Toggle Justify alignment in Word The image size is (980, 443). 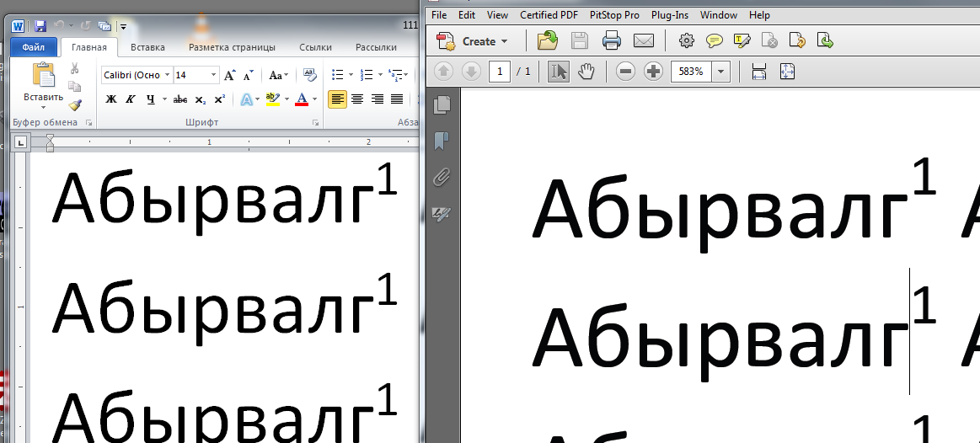(x=397, y=99)
